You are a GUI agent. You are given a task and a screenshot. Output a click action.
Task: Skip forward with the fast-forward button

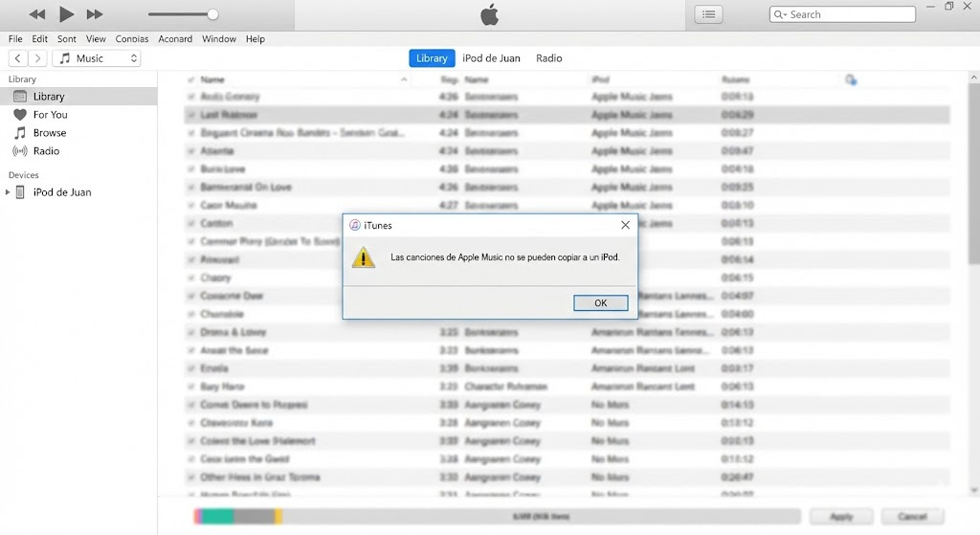(95, 14)
